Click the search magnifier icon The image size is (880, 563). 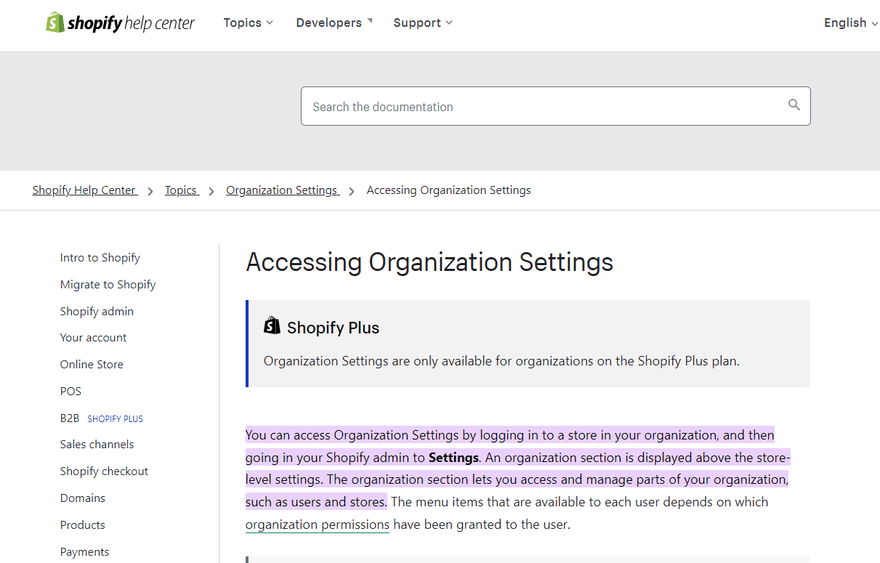pyautogui.click(x=794, y=104)
